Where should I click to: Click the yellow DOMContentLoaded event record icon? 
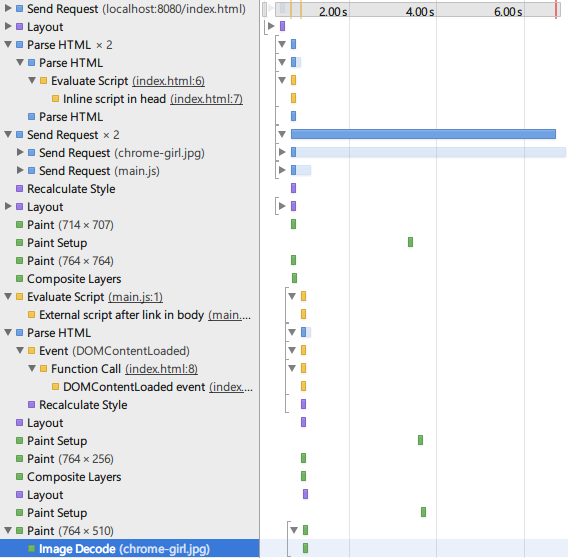(x=55, y=387)
